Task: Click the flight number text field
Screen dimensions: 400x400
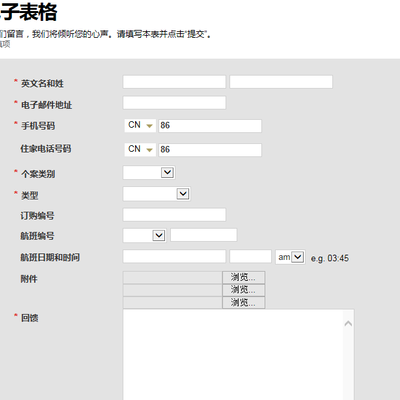Action: 204,235
